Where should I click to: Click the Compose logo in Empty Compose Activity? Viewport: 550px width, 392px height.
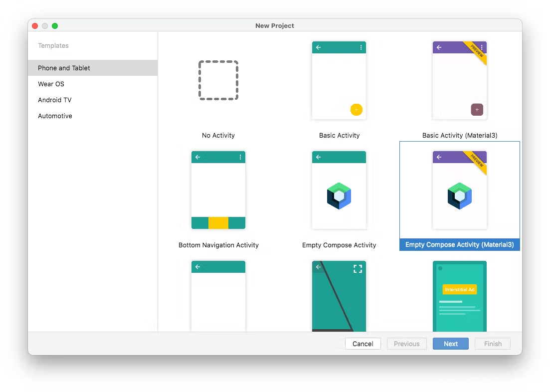point(339,196)
